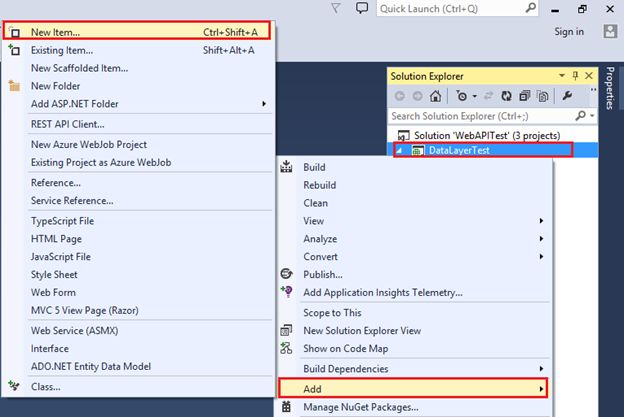Image resolution: width=624 pixels, height=417 pixels.
Task: Click the Class menu icon
Action: [14, 386]
